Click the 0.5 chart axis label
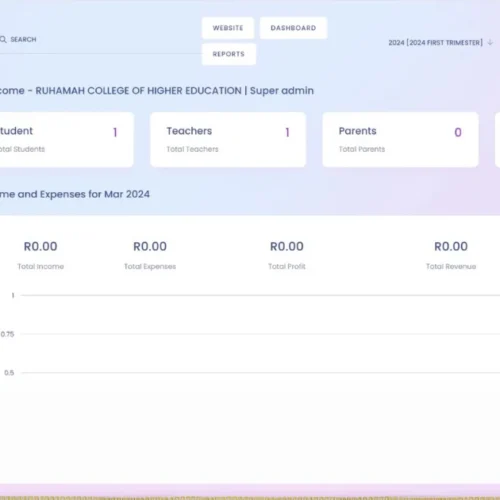This screenshot has width=500, height=500. 9,373
